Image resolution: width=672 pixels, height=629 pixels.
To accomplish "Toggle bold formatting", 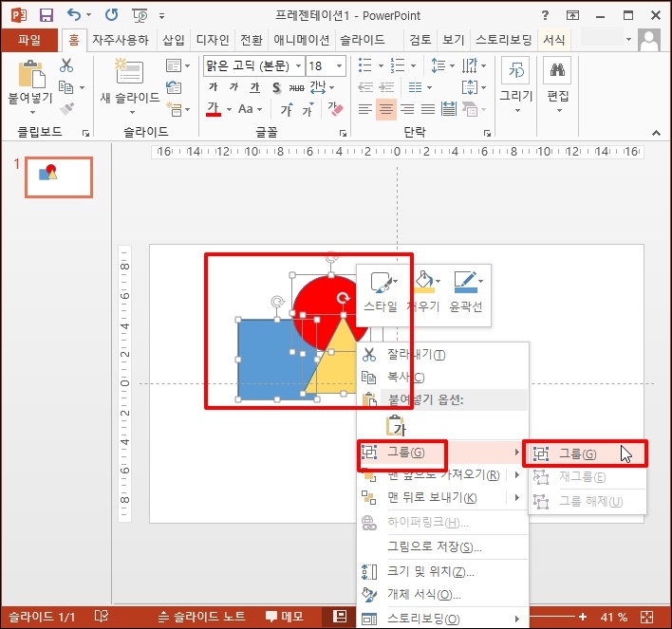I will click(x=213, y=87).
